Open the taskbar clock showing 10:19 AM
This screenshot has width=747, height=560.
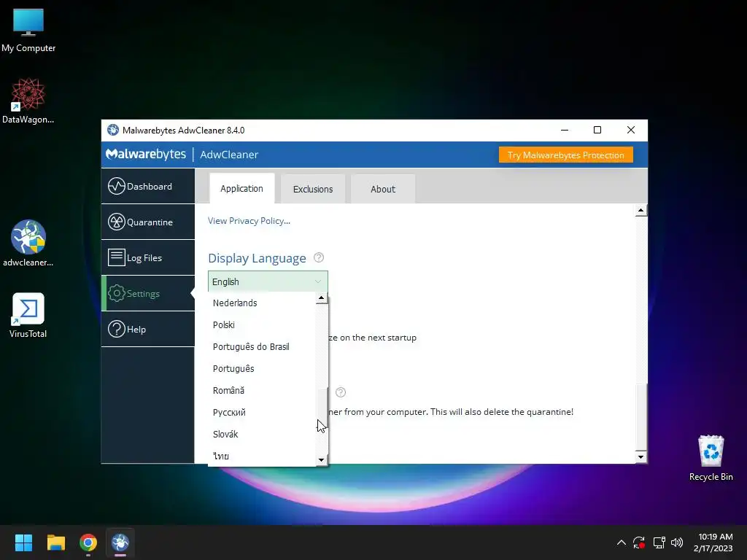click(713, 542)
